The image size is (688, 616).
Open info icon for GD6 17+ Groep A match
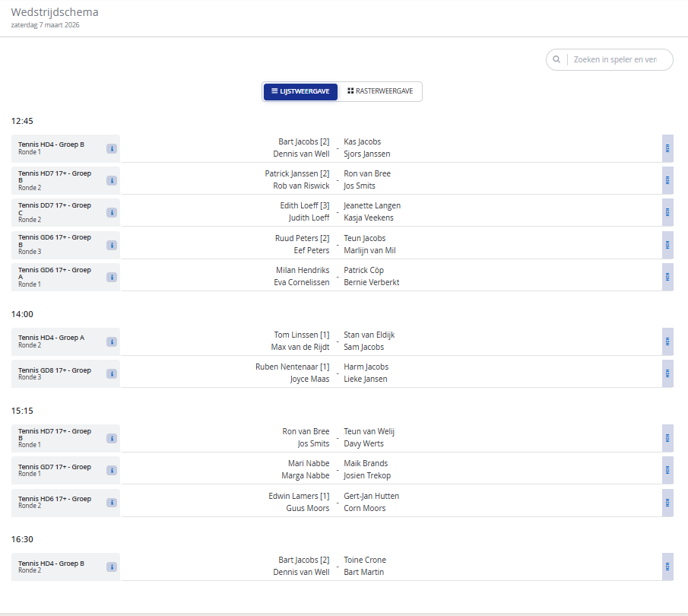point(112,277)
